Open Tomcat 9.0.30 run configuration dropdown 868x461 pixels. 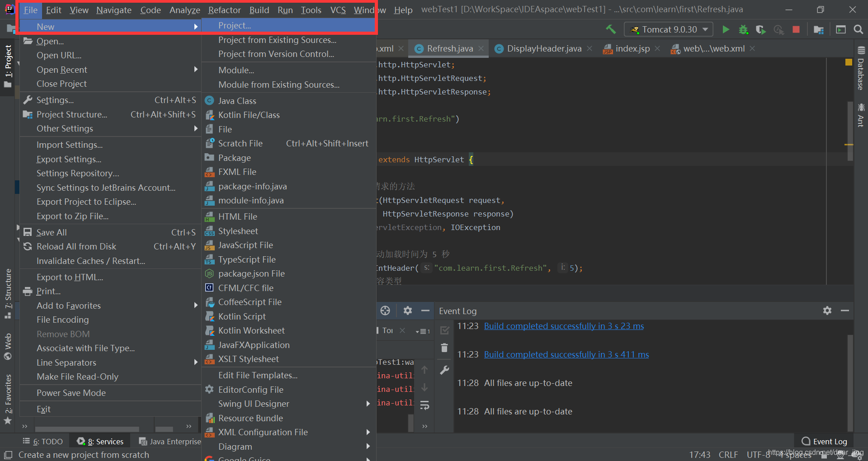[669, 29]
